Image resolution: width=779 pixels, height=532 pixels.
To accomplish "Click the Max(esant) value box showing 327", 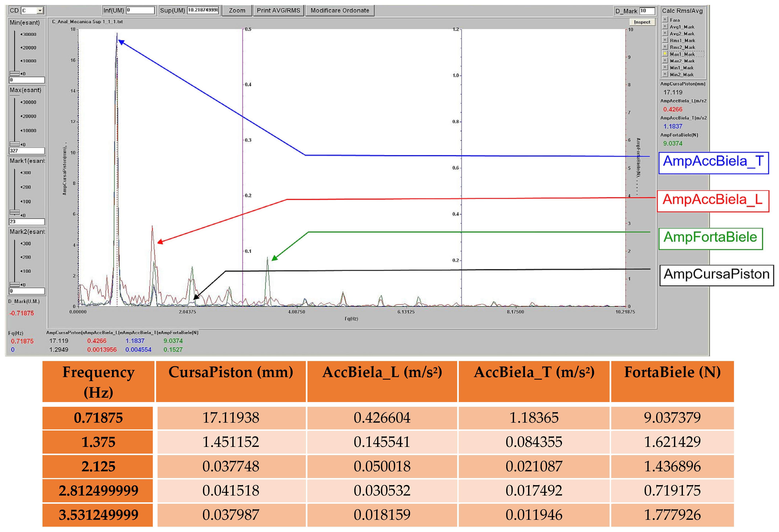I will pyautogui.click(x=27, y=151).
